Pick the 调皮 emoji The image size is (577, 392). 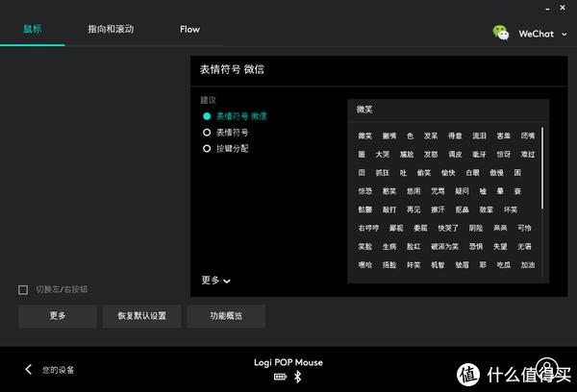click(455, 155)
